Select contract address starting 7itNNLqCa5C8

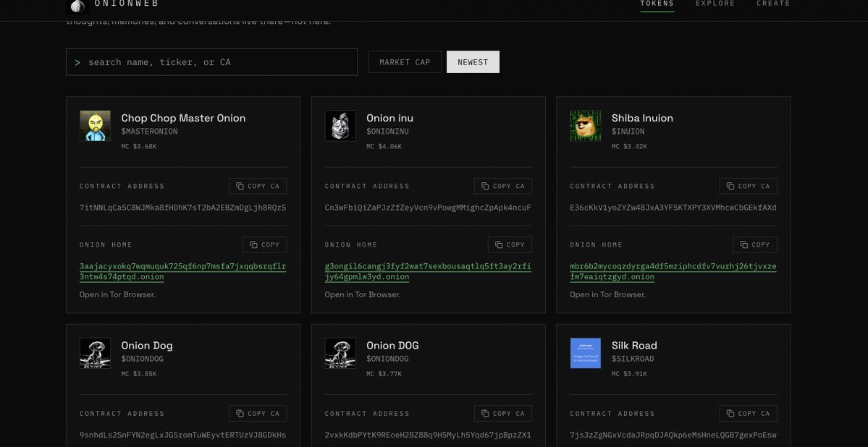pyautogui.click(x=182, y=208)
